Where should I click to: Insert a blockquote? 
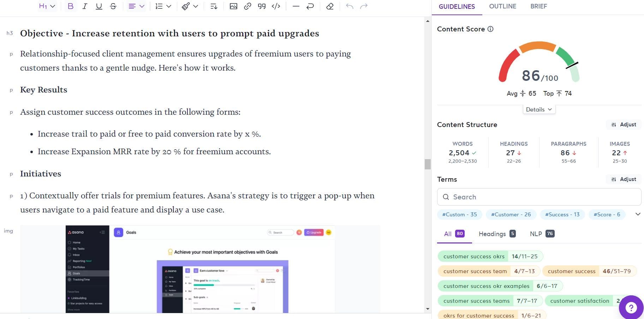click(x=262, y=6)
